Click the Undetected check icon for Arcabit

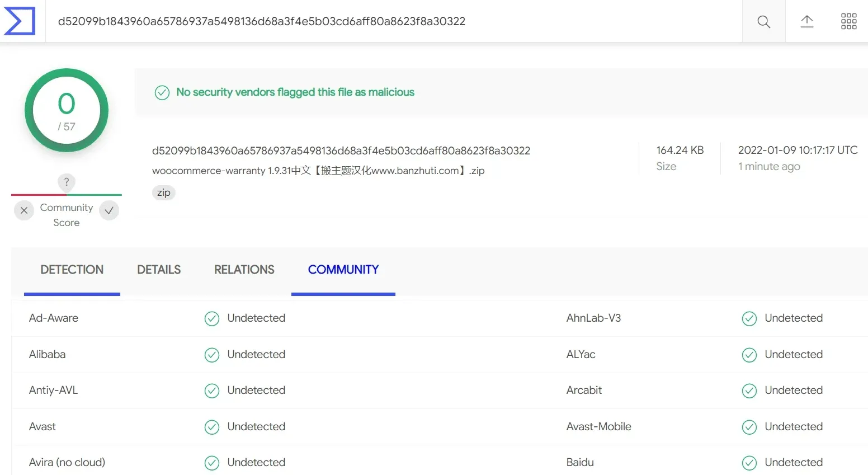pyautogui.click(x=749, y=391)
